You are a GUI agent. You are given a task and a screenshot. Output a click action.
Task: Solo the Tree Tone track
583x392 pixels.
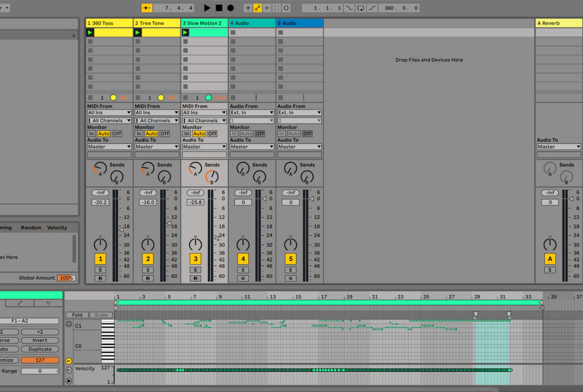(148, 270)
